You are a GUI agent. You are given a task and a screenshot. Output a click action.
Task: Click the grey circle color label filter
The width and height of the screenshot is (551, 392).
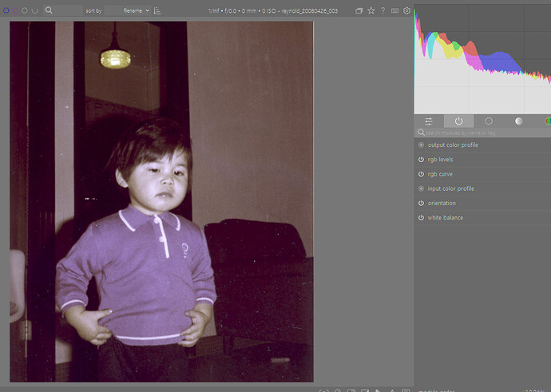click(25, 10)
